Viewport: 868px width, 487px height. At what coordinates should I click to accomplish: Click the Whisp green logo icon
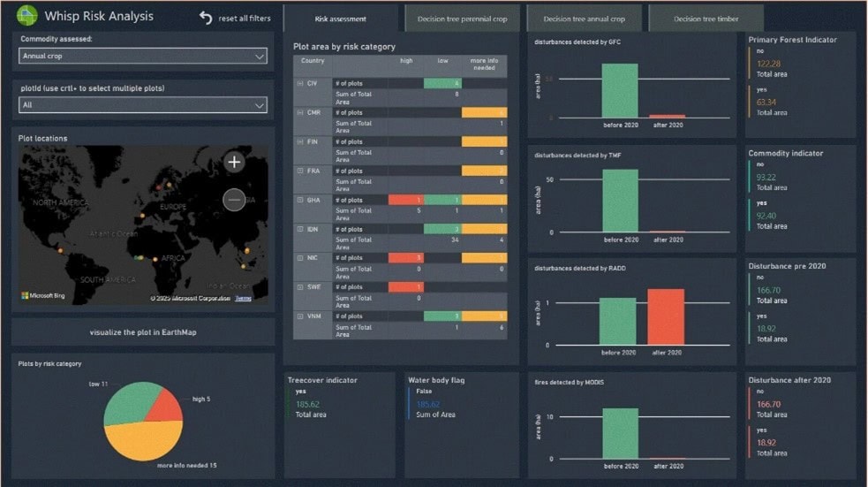pos(27,15)
